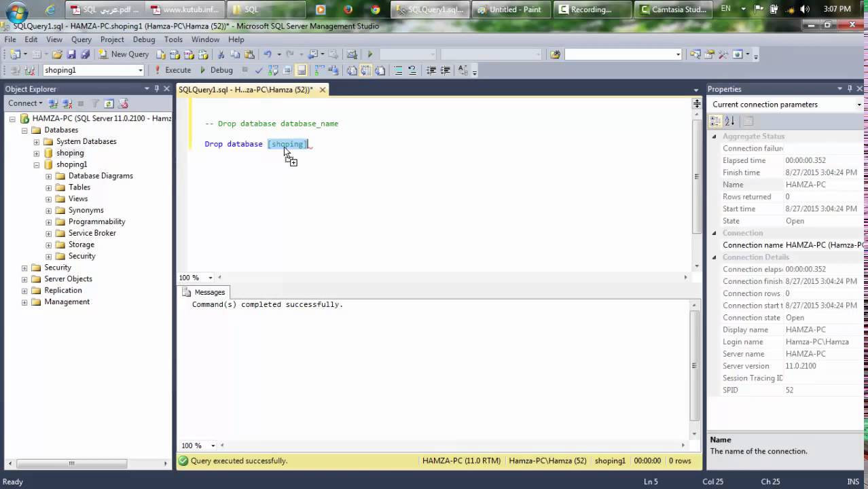The height and width of the screenshot is (489, 868).
Task: Collapse the Databases folder node
Action: [24, 130]
